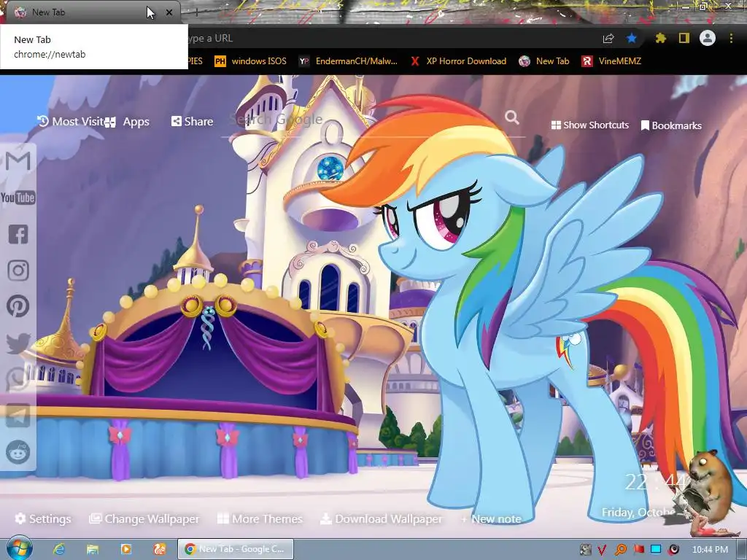This screenshot has width=747, height=560.
Task: Open the Bookmarks panel
Action: 671,125
